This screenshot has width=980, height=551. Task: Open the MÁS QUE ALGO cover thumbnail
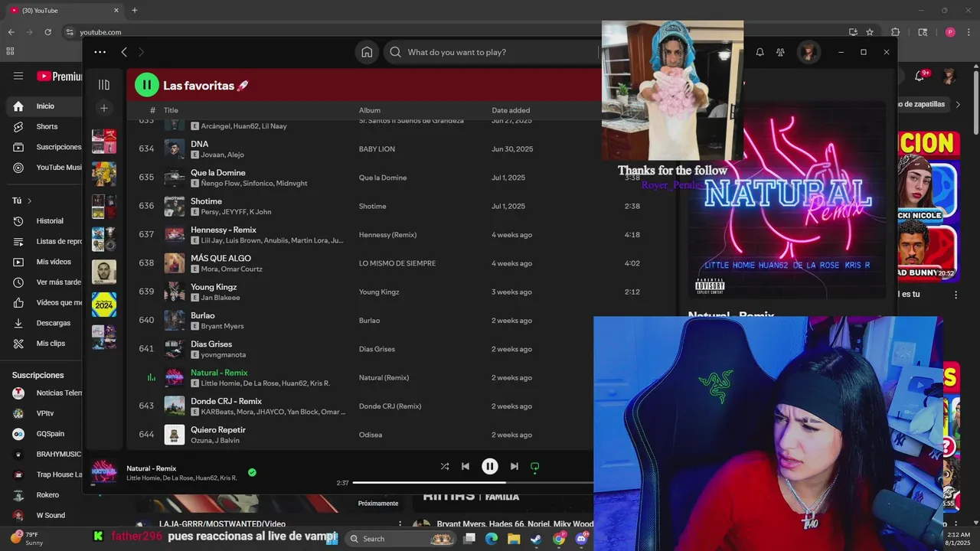(x=175, y=263)
